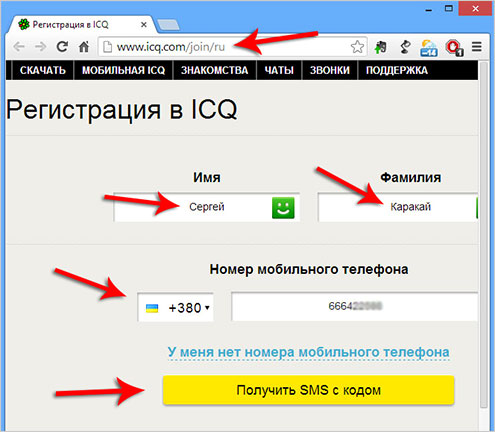This screenshot has height=432, width=495.
Task: Open the Chrome hamburger menu
Action: point(477,47)
